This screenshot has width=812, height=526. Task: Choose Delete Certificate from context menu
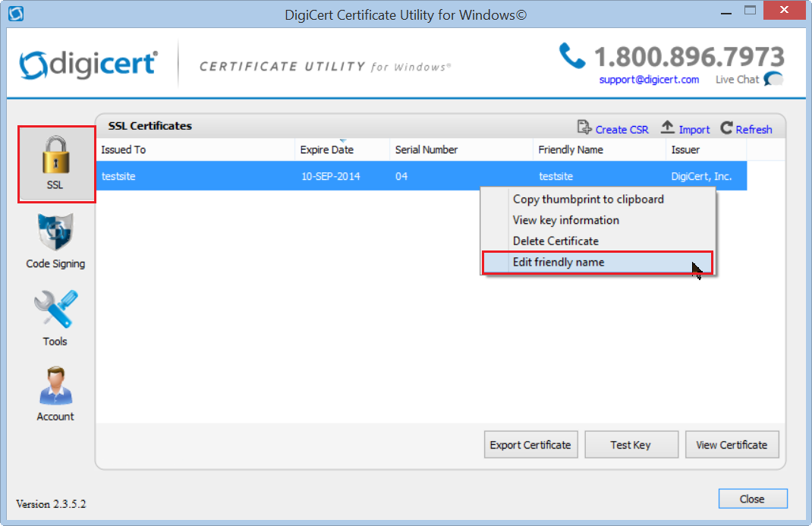[555, 241]
